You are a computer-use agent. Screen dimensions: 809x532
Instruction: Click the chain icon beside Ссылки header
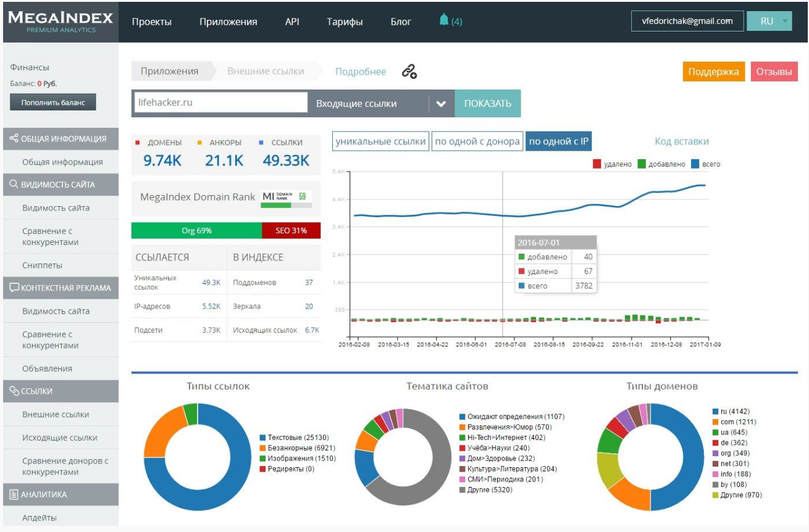pyautogui.click(x=14, y=391)
